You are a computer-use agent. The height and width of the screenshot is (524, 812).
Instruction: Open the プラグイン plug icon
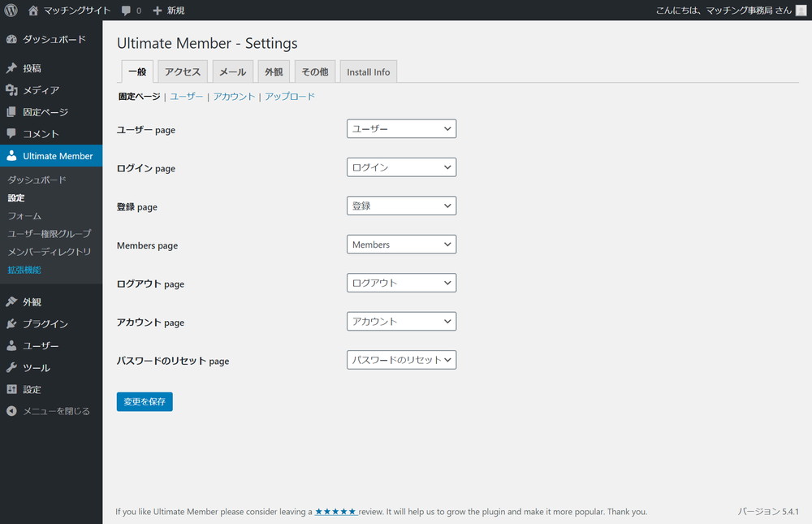(x=11, y=323)
